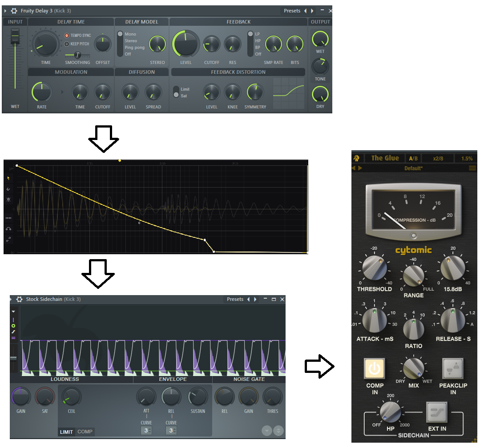Click A/B compare on The Glue
The width and height of the screenshot is (492, 448).
point(413,158)
